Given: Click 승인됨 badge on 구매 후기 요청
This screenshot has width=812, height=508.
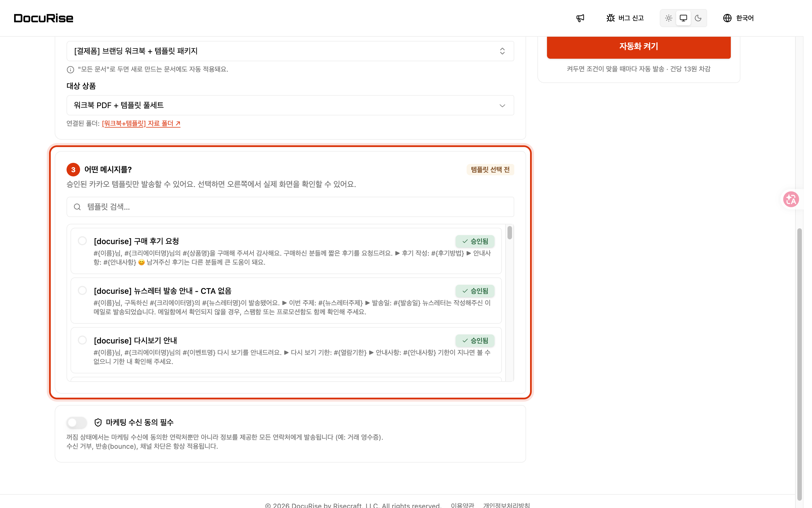Looking at the screenshot, I should click(x=475, y=241).
